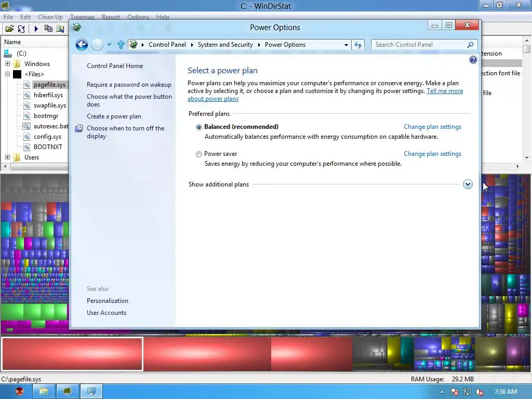Screen dimensions: 532x399
Task: Click Create a power plan link
Action: coord(114,116)
